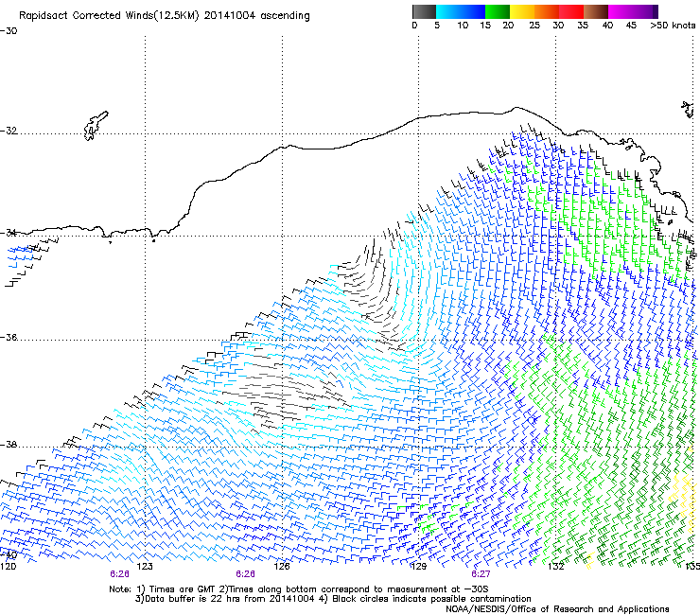Click the longitude label '126'
Screen dimensions: 700x615
pyautogui.click(x=282, y=567)
